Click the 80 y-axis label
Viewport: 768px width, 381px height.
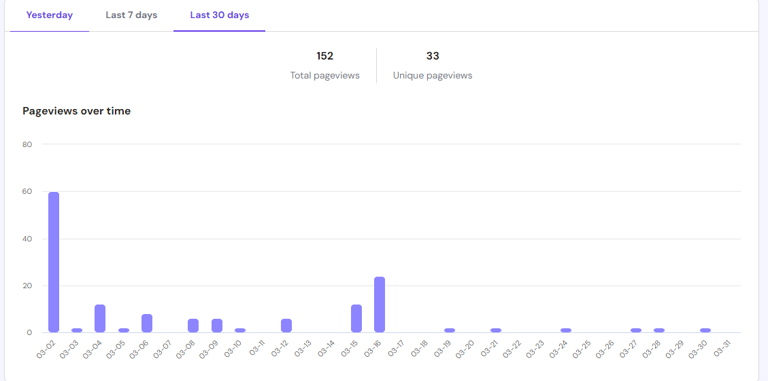(x=27, y=144)
